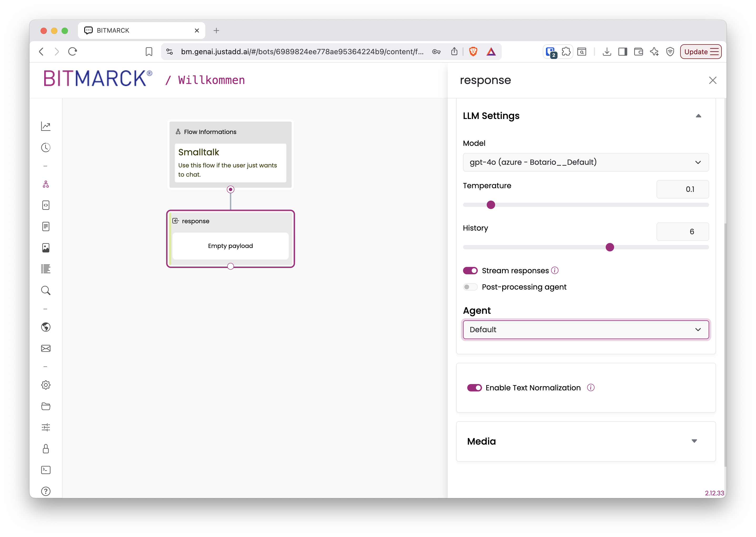Image resolution: width=756 pixels, height=537 pixels.
Task: Go back with browser back arrow
Action: pos(41,52)
